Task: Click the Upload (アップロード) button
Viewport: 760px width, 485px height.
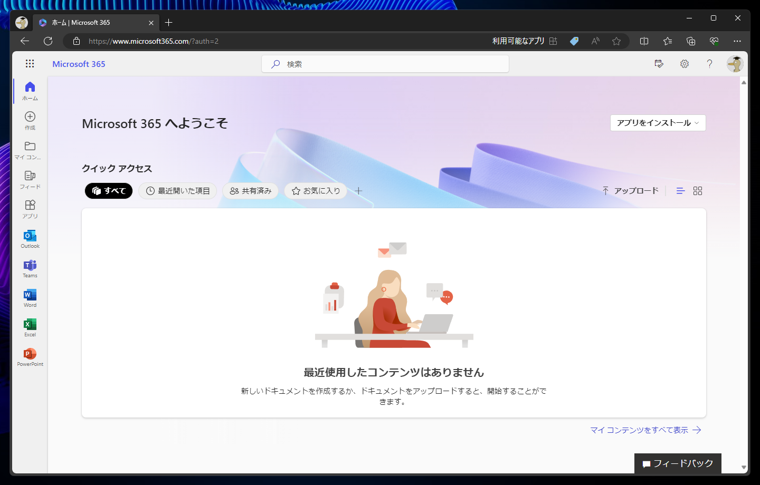Action: (630, 191)
